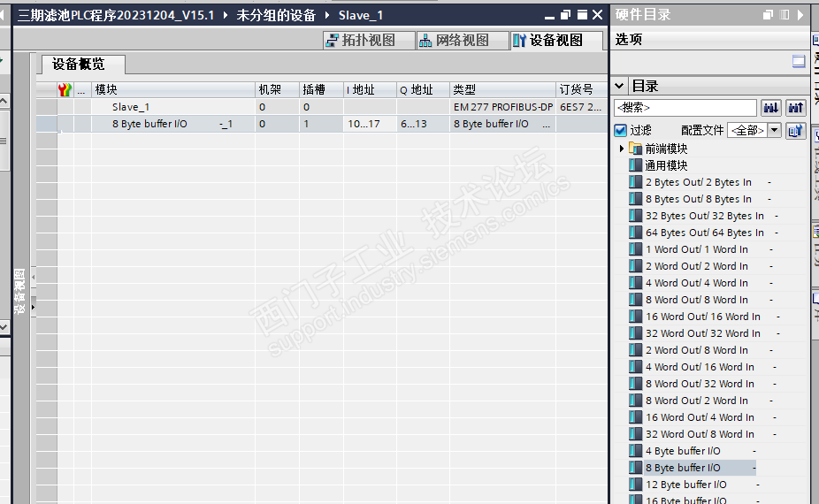Select 2 Bytes Out/ 2 Bytes In module

[x=699, y=182]
